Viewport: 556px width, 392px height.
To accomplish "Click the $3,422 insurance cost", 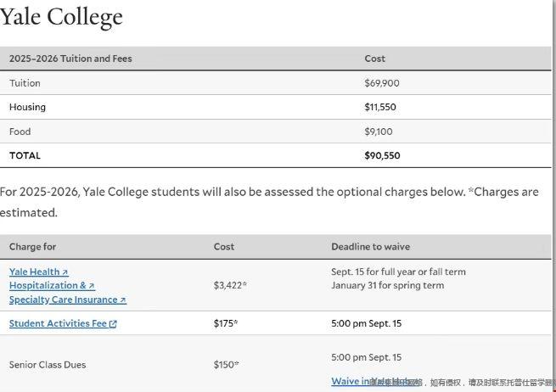I will [229, 286].
